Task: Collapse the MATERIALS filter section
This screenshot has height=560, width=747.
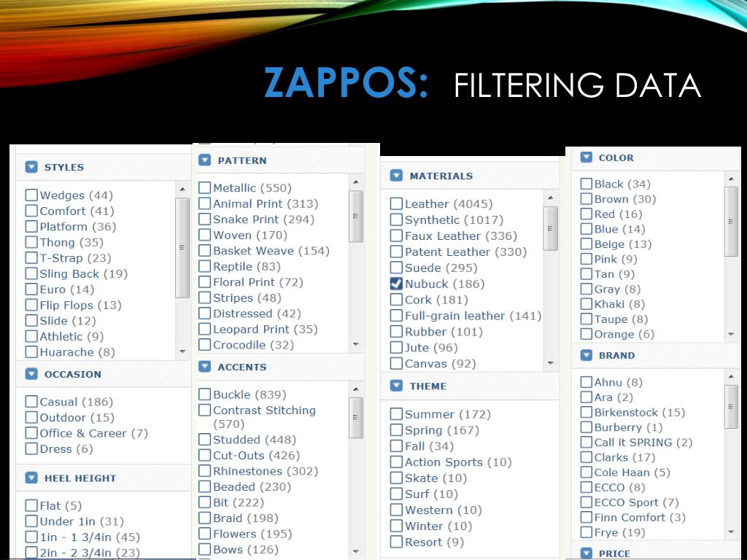Action: [396, 176]
